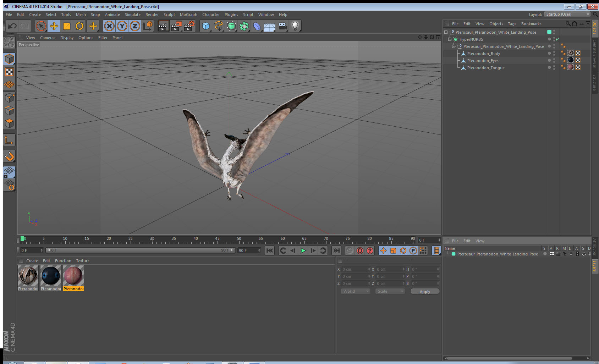
Task: Add a Camera object
Action: [x=282, y=26]
